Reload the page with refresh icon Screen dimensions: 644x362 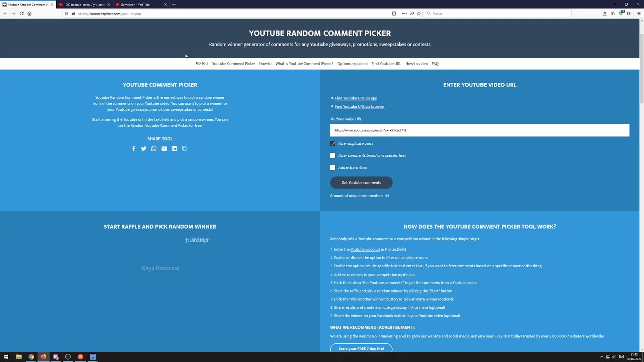click(x=21, y=14)
